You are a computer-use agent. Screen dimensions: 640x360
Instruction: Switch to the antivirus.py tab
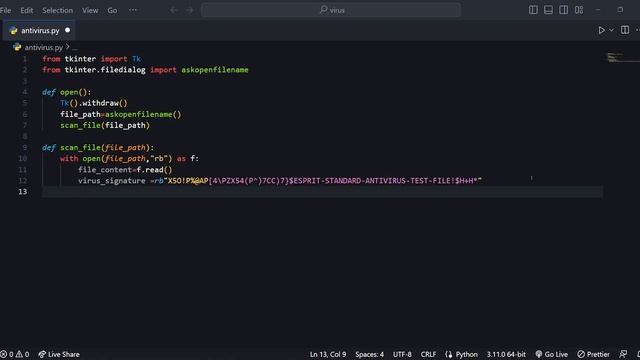click(40, 31)
